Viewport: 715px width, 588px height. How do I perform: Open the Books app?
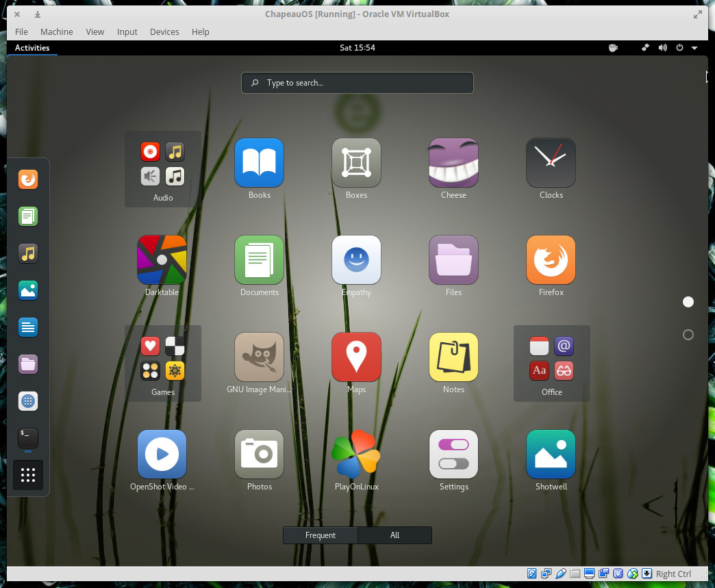pos(259,163)
